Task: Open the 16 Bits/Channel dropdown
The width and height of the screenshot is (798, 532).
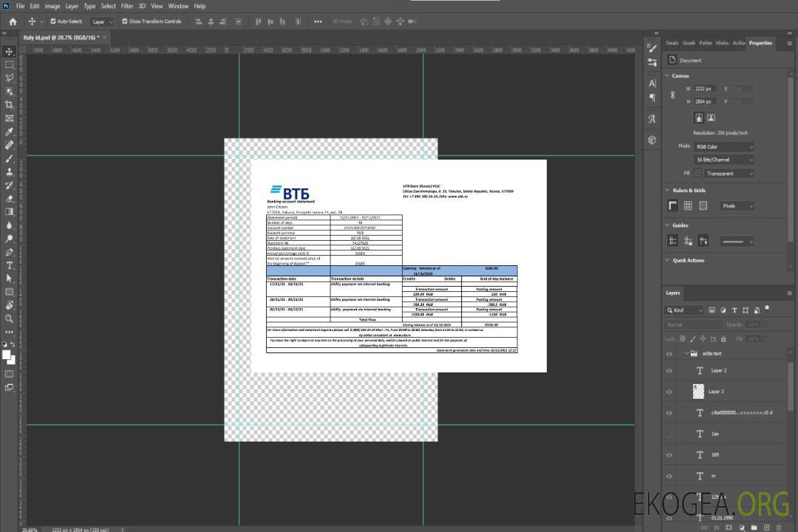Action: coord(723,160)
